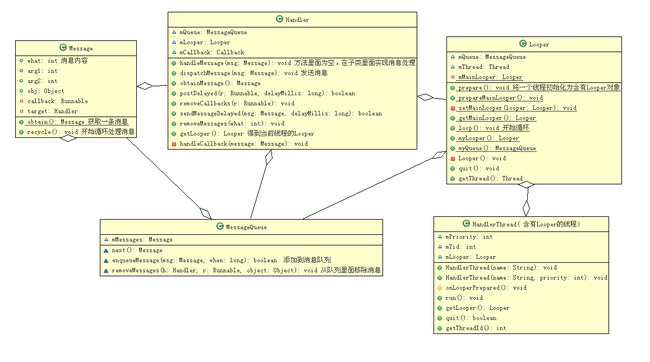The image size is (650, 362).
Task: Click the class icon beside the HandlerThread title
Action: pyautogui.click(x=466, y=224)
